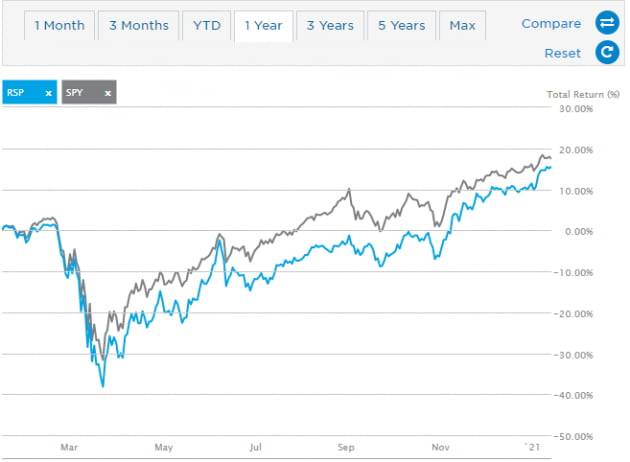630x462 pixels.
Task: Open the 5 Years range tab
Action: click(x=399, y=25)
